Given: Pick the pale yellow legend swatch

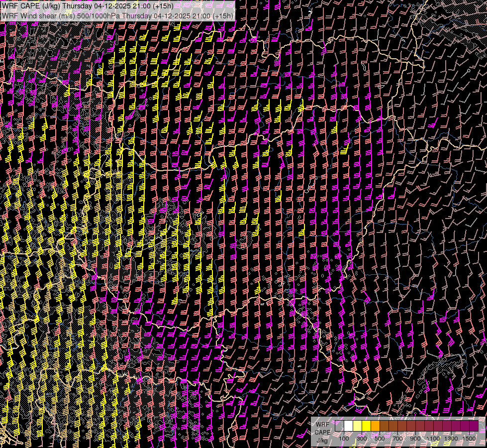Looking at the screenshot, I should tap(357, 426).
